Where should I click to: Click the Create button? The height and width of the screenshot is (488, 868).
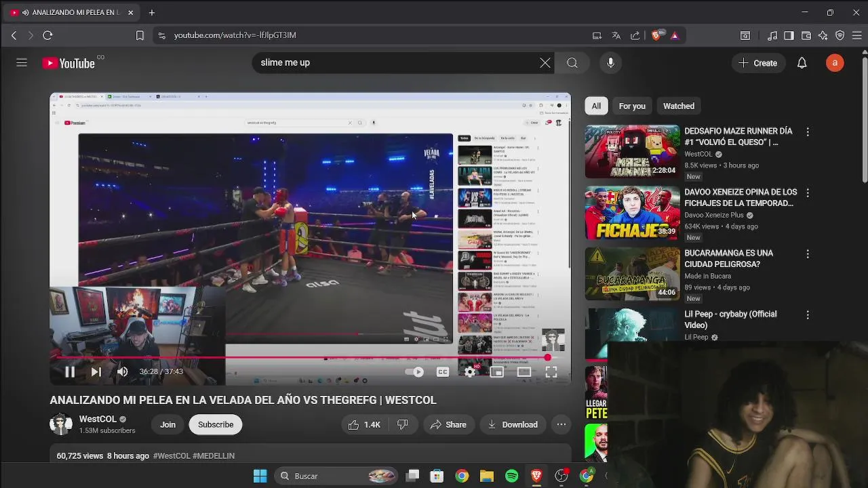click(x=757, y=63)
